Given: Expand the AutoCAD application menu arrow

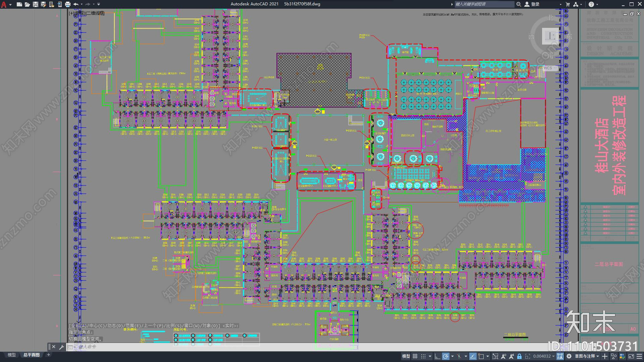Looking at the screenshot, I should click(10, 4).
